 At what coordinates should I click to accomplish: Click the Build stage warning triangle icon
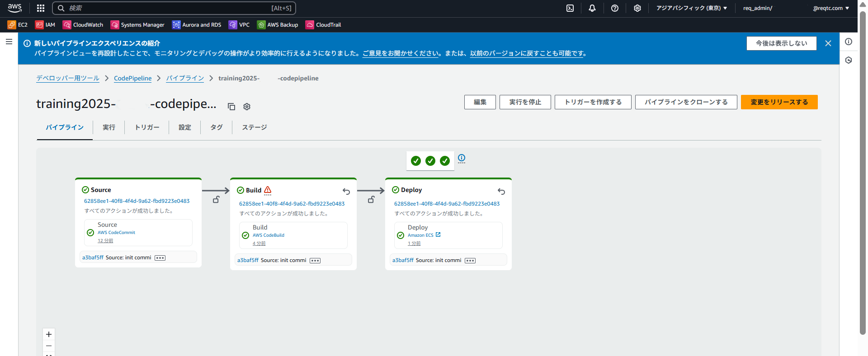pos(268,190)
